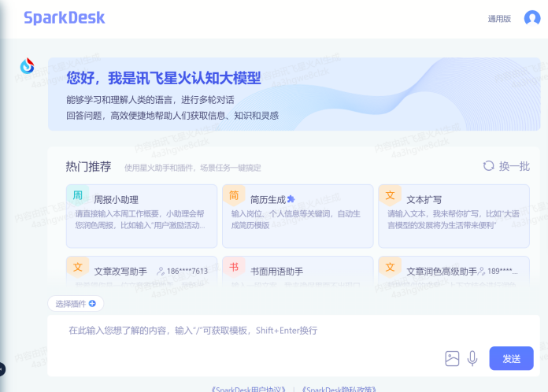Expand the 选择插件 plugin selector
This screenshot has width=548, height=392.
(x=76, y=303)
